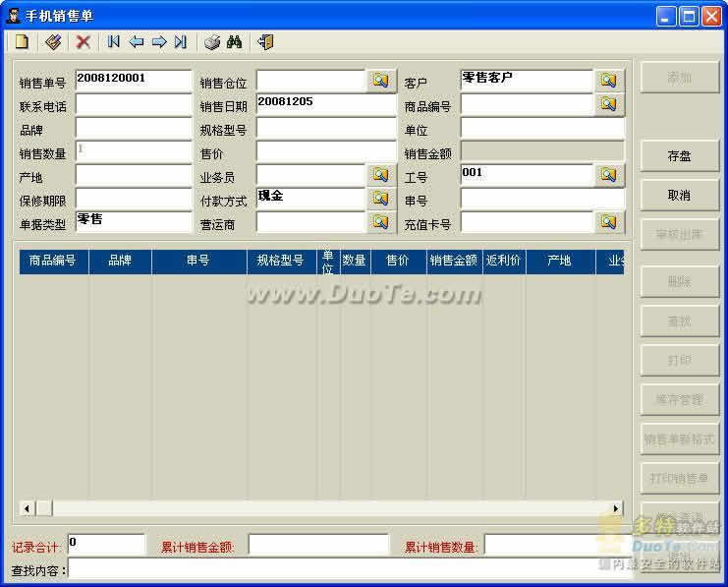The height and width of the screenshot is (587, 728).
Task: Jump to the last record arrow
Action: click(x=180, y=42)
